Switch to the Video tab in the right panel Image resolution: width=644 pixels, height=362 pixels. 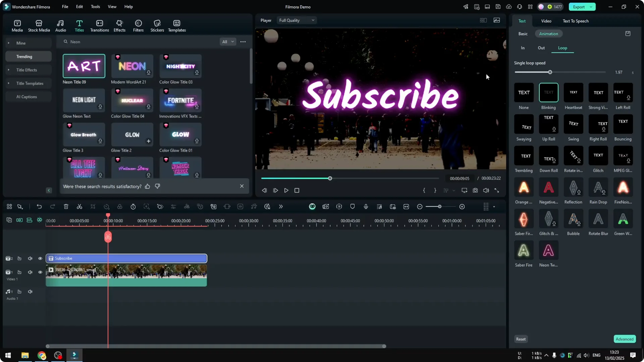[x=546, y=21]
